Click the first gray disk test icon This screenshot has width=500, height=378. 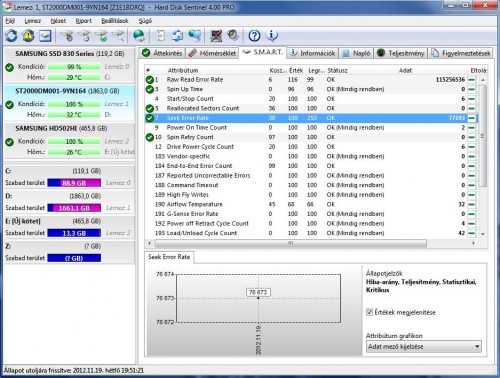68,35
